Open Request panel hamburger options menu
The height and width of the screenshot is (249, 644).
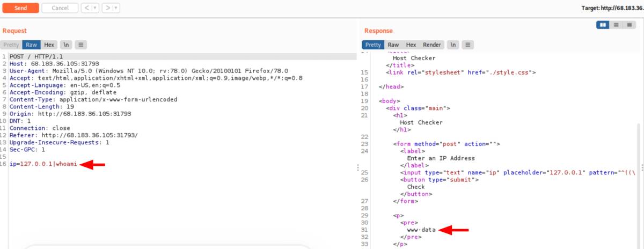tap(81, 45)
